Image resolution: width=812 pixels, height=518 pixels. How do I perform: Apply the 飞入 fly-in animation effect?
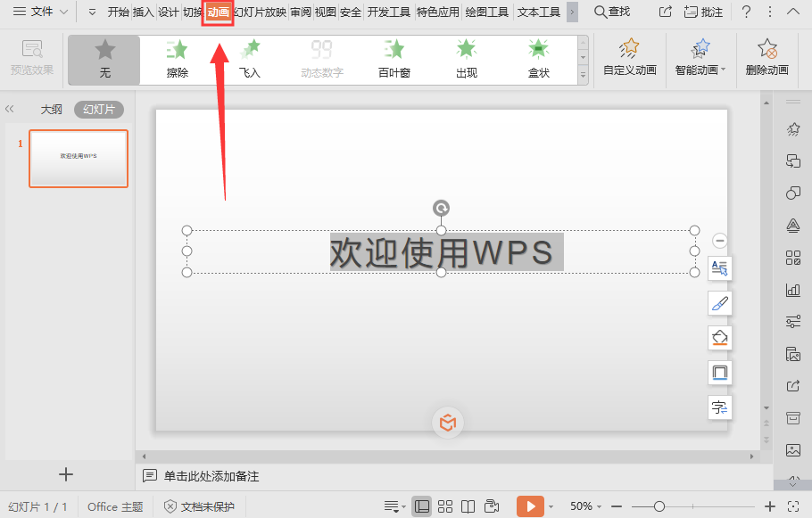pyautogui.click(x=250, y=60)
